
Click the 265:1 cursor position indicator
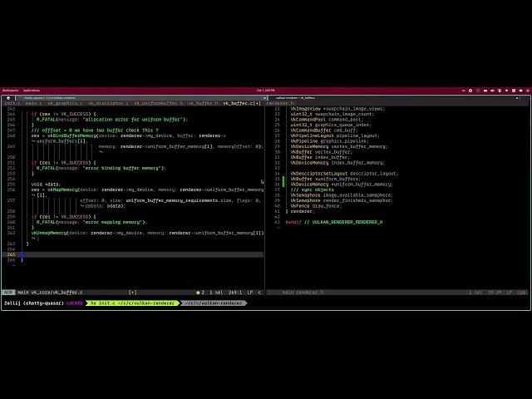(x=235, y=293)
